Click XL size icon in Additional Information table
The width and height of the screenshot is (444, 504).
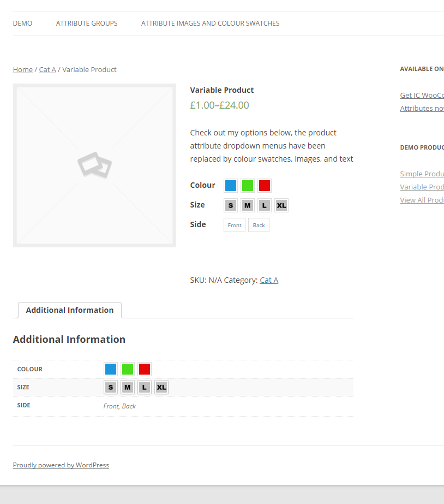click(161, 387)
